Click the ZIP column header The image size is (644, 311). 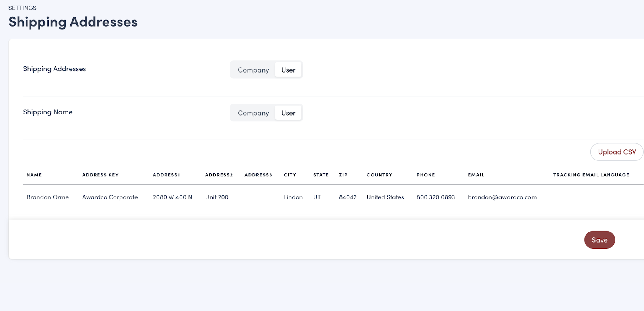click(343, 175)
